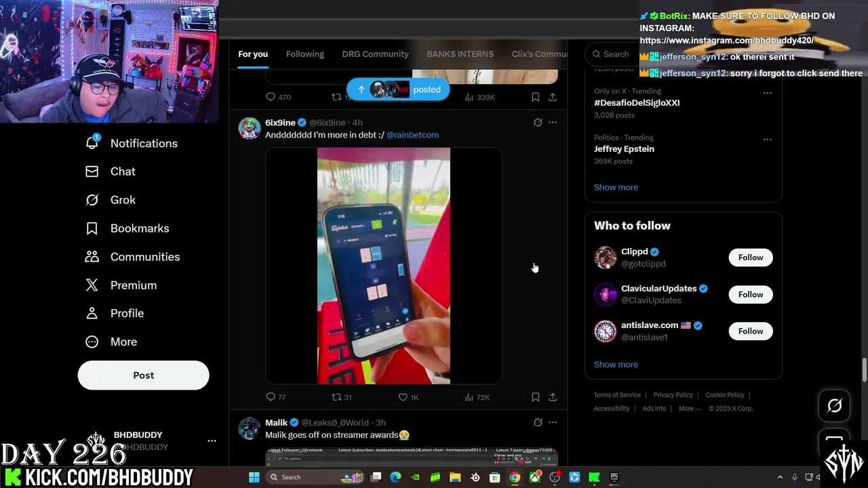Open the DRG Community tab

(375, 54)
